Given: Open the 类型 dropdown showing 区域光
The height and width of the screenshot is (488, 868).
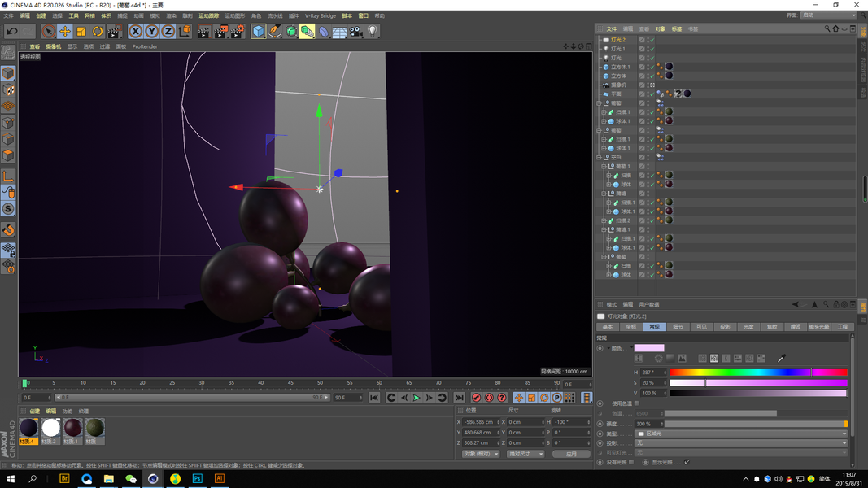Looking at the screenshot, I should tap(740, 434).
